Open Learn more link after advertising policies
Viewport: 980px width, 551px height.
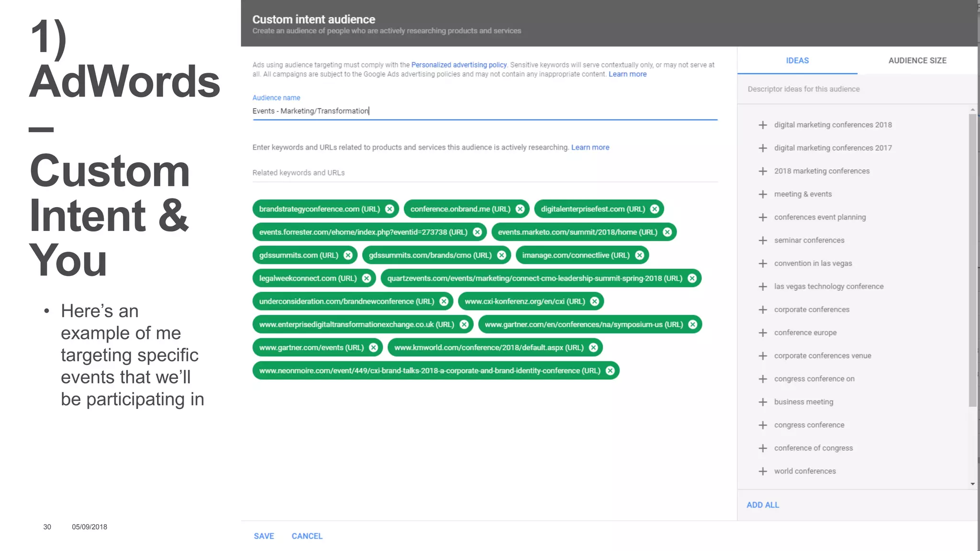click(x=627, y=74)
